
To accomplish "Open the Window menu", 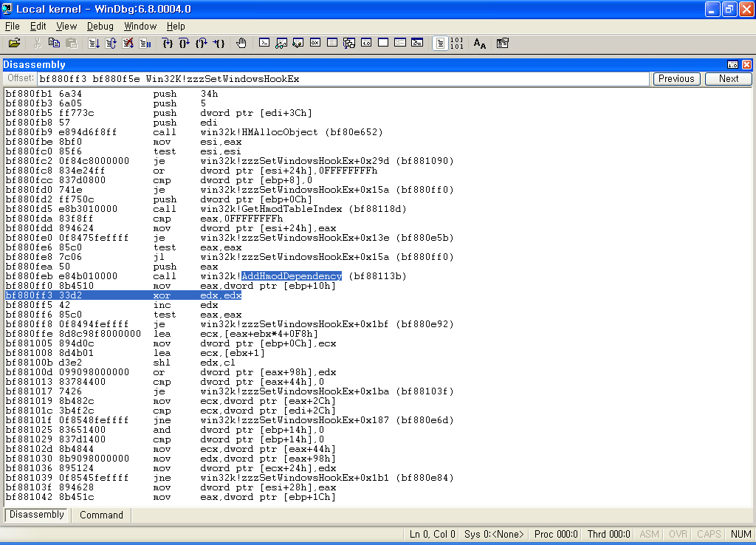I will pyautogui.click(x=140, y=26).
